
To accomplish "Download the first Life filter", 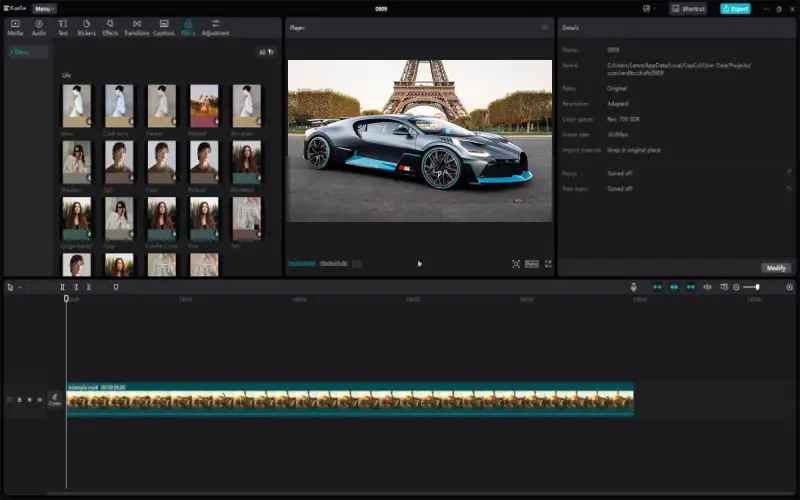I will (88, 121).
